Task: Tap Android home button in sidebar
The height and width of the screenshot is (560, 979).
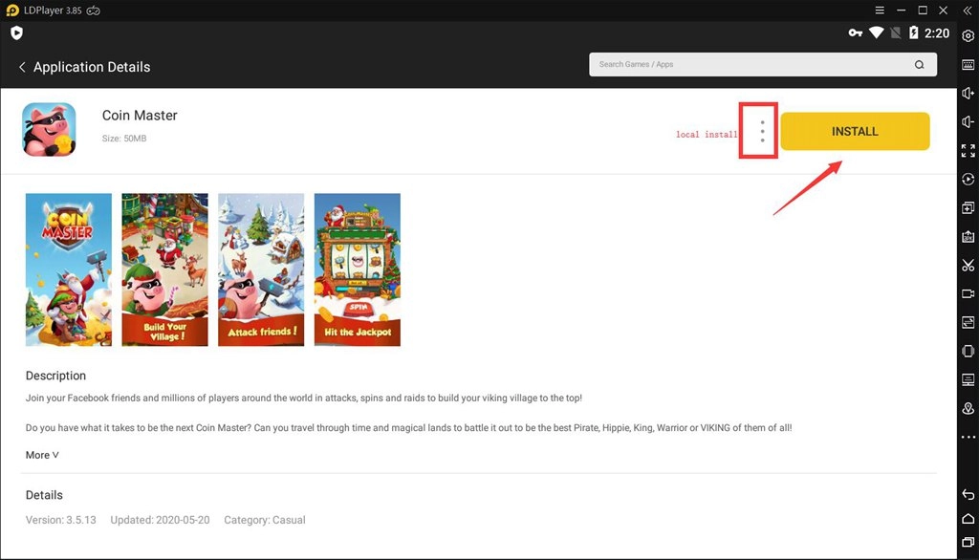Action: pos(968,519)
